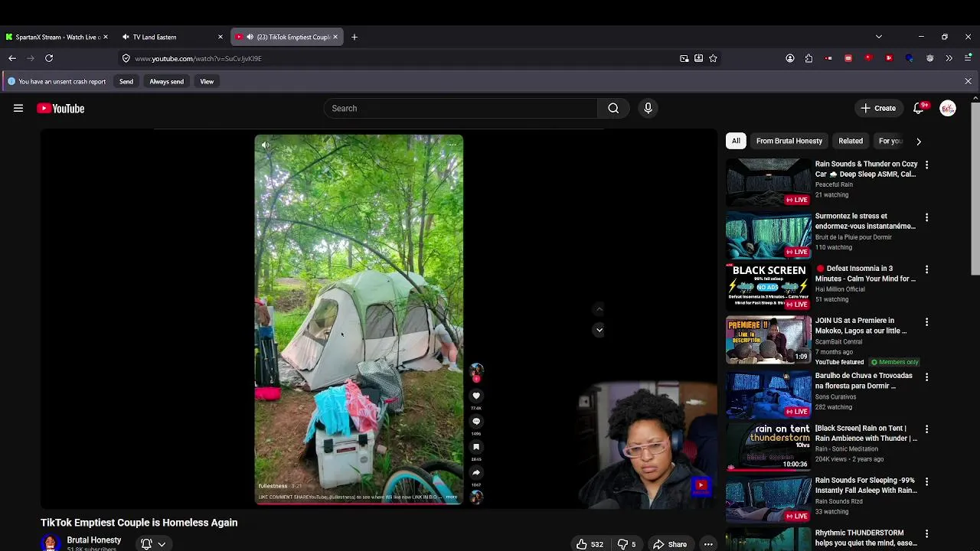
Task: Open a new browser tab
Action: [354, 37]
